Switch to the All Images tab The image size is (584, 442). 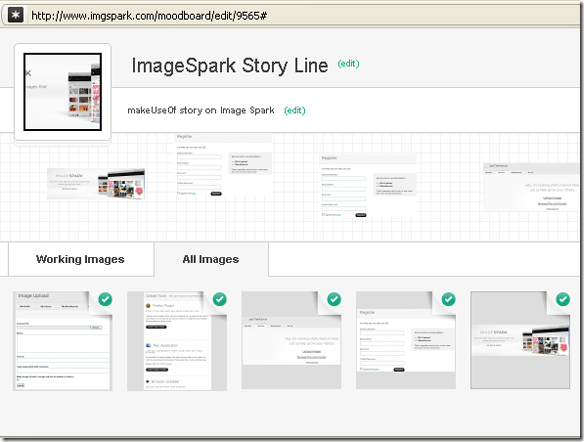(211, 259)
